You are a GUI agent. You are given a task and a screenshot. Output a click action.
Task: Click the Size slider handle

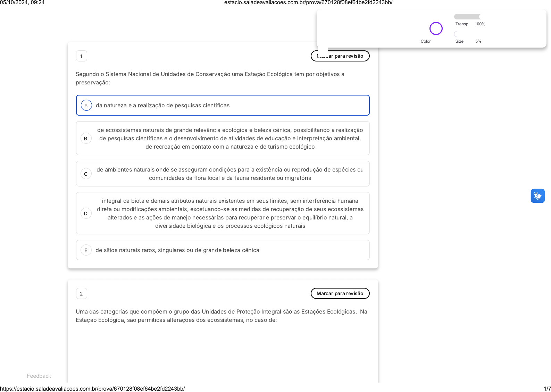pos(456,34)
